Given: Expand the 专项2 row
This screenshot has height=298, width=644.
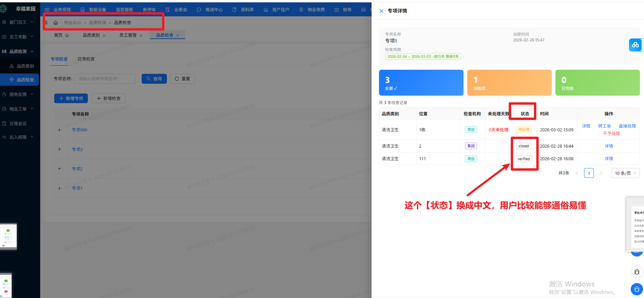Looking at the screenshot, I should pos(60,169).
